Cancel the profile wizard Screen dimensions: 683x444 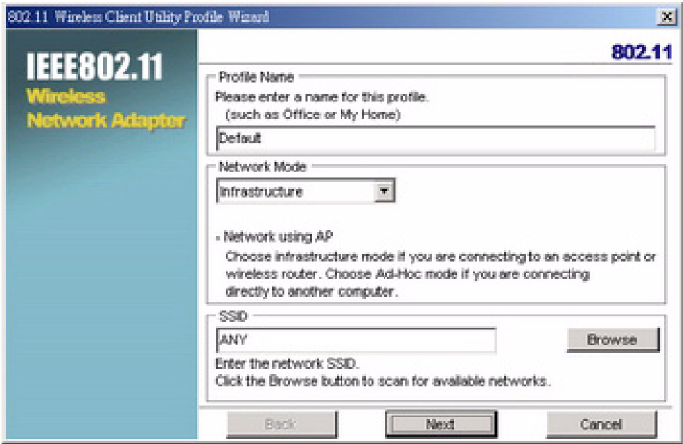point(601,424)
